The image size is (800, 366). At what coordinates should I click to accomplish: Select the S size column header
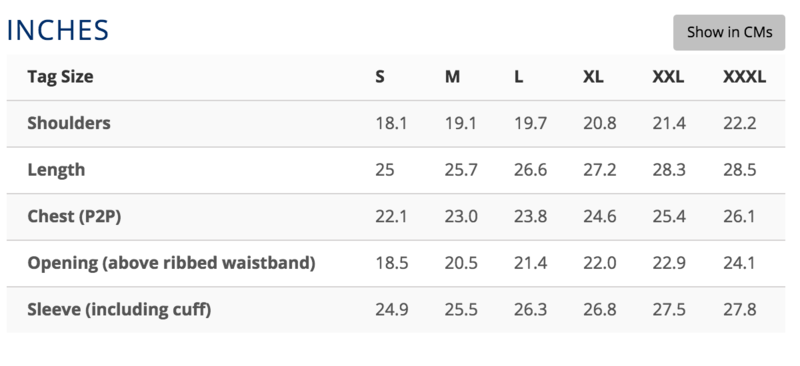[380, 77]
